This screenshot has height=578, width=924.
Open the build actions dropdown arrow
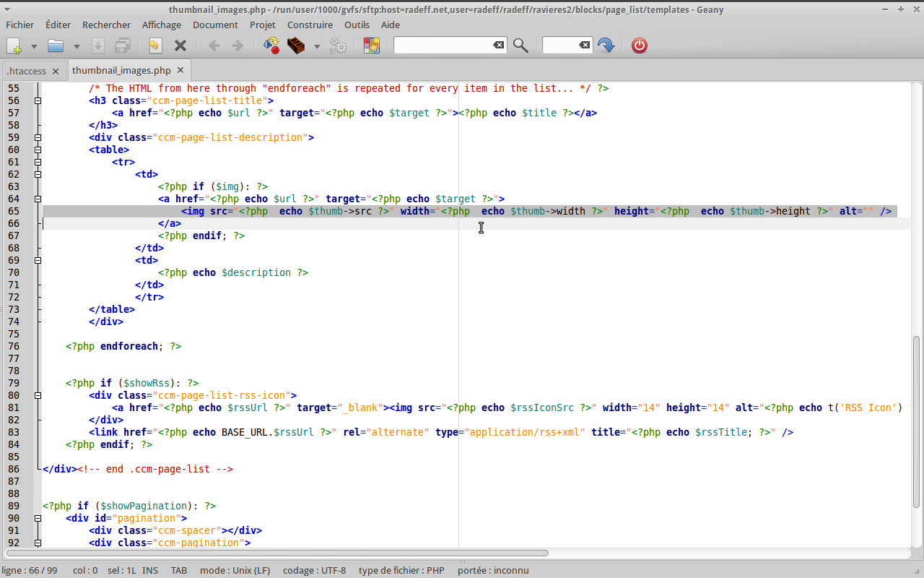[x=317, y=46]
